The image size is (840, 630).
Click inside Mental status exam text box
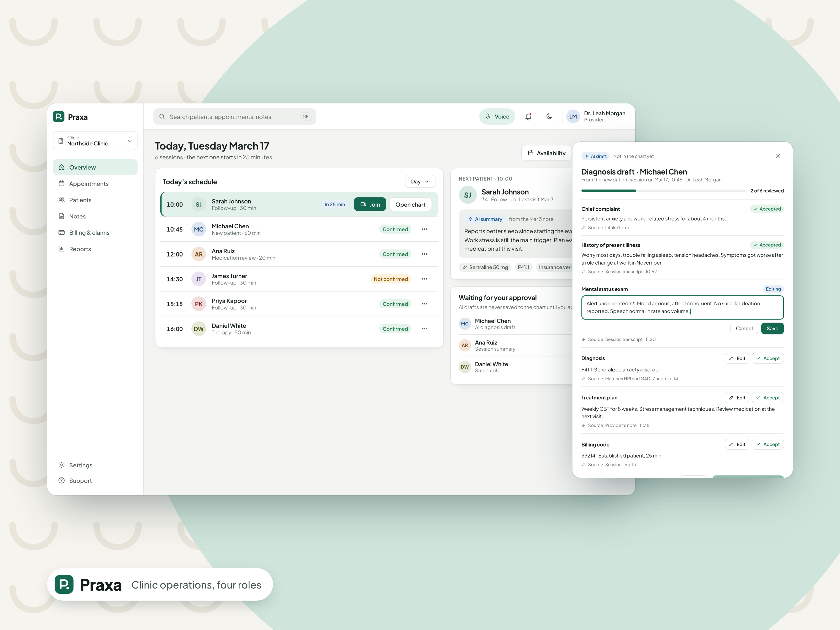[x=682, y=307]
